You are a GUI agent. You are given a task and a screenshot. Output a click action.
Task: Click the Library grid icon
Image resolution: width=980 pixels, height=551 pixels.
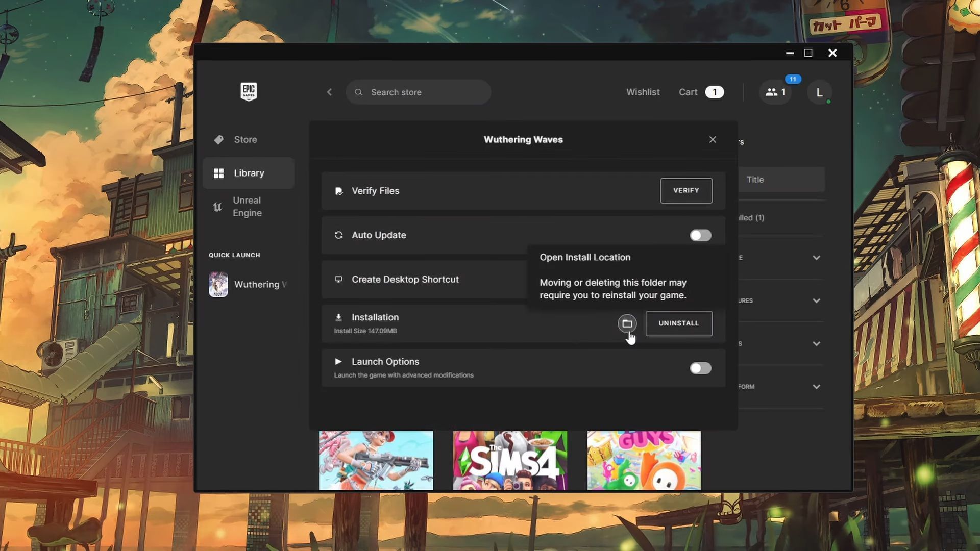(x=219, y=173)
